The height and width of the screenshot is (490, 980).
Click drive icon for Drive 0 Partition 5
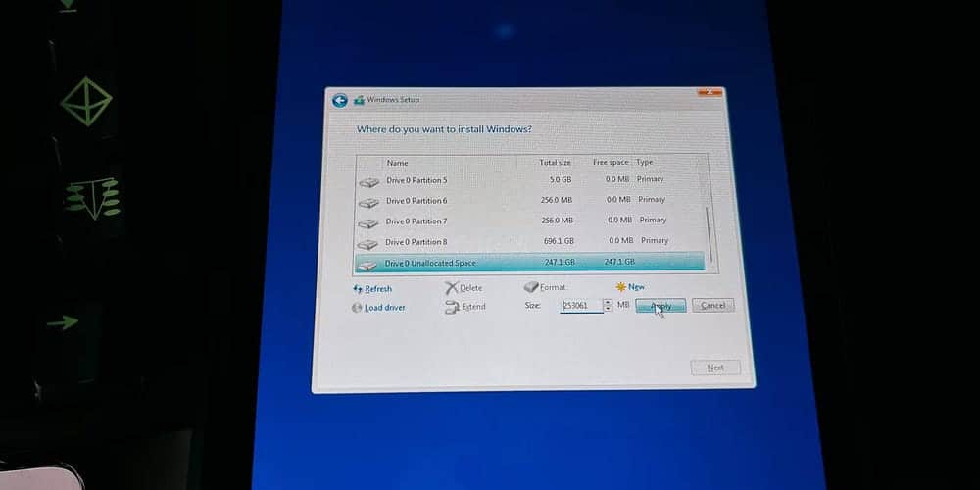tap(369, 182)
